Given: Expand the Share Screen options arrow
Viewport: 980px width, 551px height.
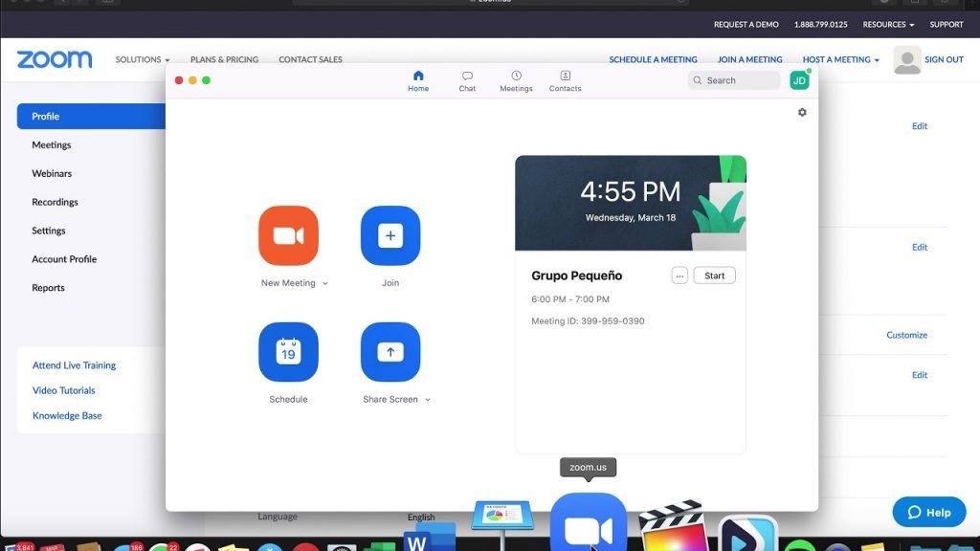Looking at the screenshot, I should pos(428,400).
